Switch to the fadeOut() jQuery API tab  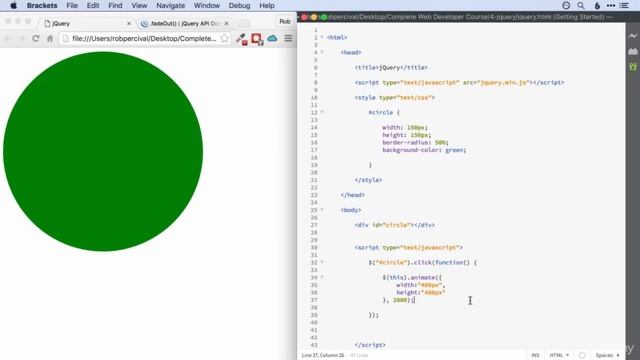pyautogui.click(x=184, y=24)
